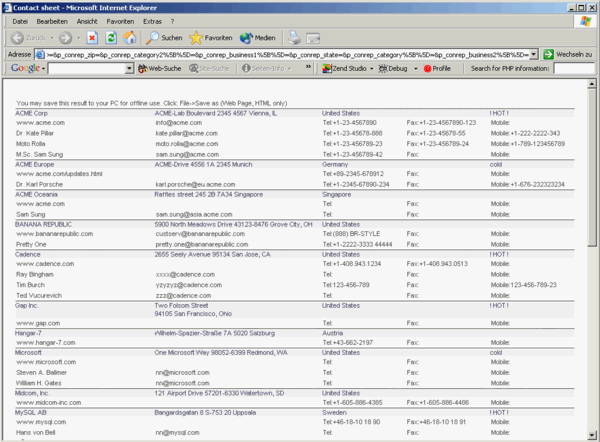Open the address bar URL dropdown

[x=534, y=54]
